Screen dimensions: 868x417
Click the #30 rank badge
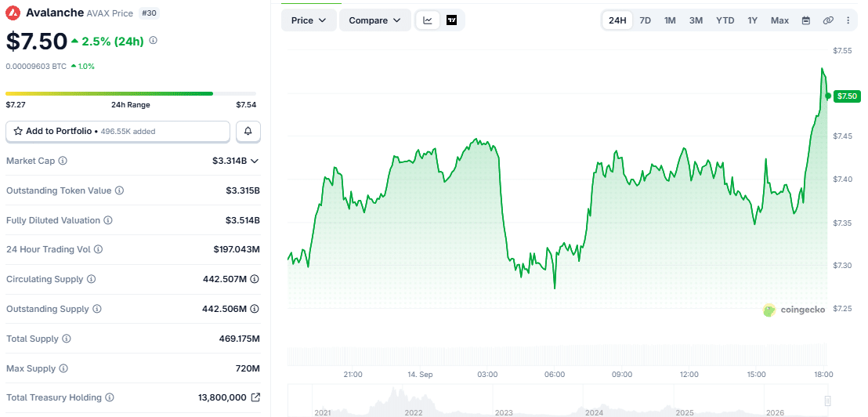click(x=150, y=13)
